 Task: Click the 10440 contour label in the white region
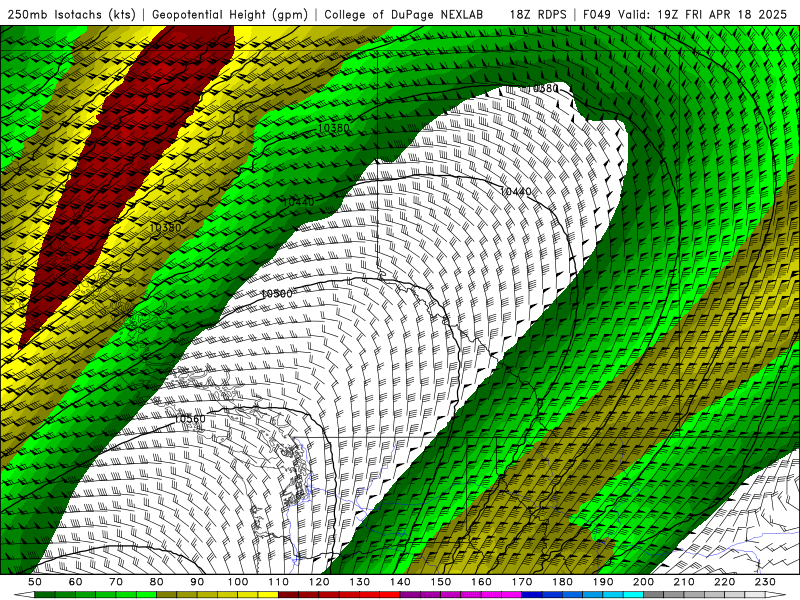click(x=515, y=192)
